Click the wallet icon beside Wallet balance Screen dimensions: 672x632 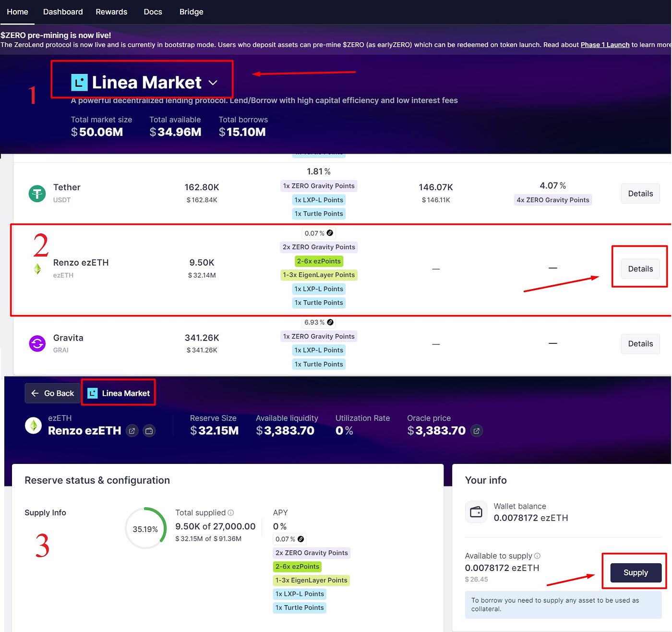[x=476, y=512]
